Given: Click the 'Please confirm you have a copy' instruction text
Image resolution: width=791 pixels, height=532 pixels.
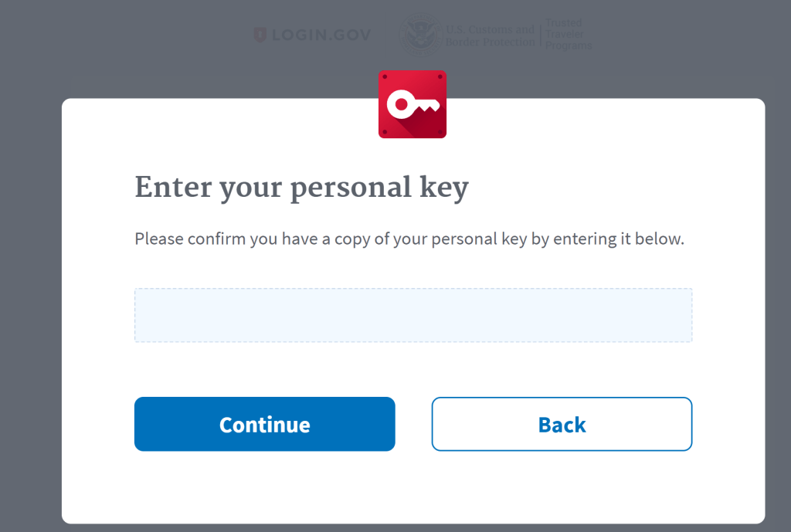Looking at the screenshot, I should click(409, 239).
